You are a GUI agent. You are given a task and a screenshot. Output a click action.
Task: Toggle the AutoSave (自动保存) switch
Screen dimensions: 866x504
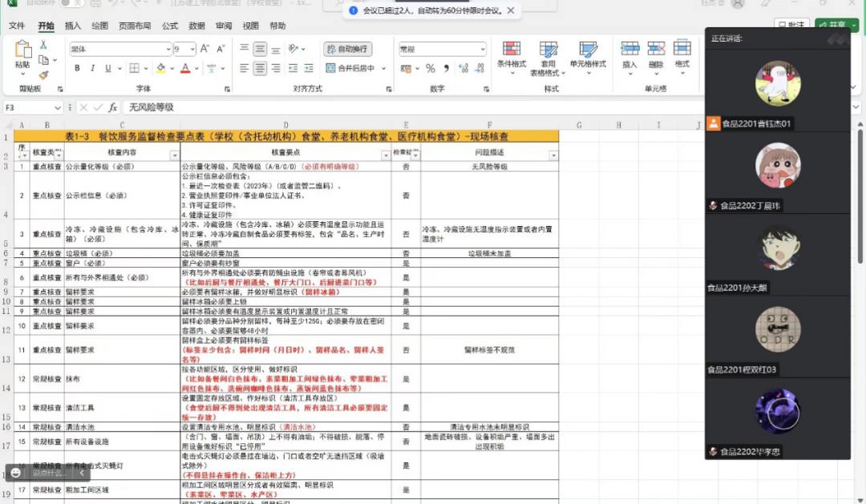[x=70, y=3]
